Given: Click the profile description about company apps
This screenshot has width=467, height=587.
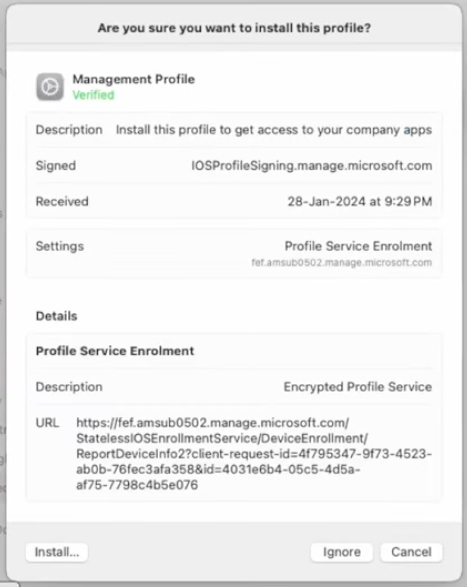Looking at the screenshot, I should (274, 130).
